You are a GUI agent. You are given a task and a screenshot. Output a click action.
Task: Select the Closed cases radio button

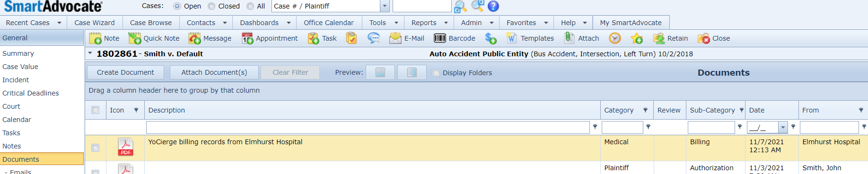tap(211, 6)
